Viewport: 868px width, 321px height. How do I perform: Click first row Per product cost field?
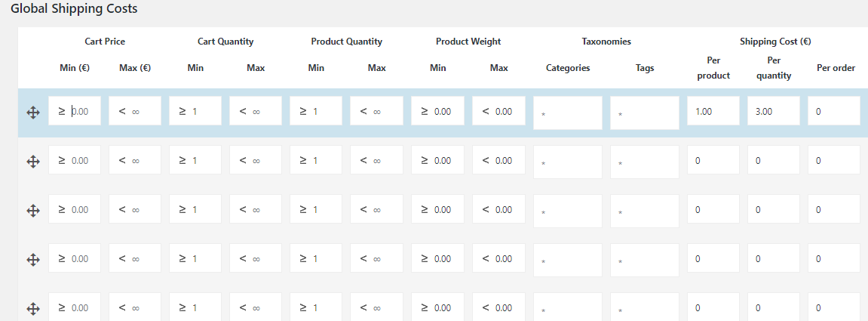click(713, 111)
